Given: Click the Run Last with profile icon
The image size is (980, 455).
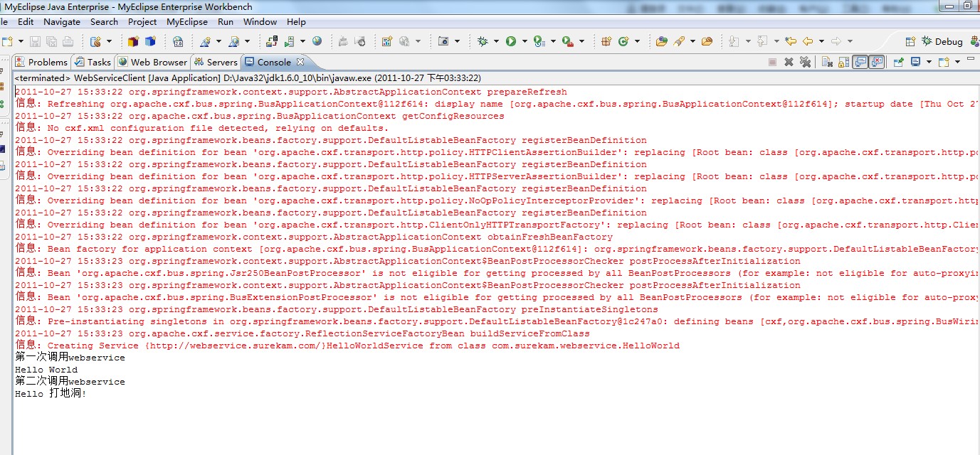Looking at the screenshot, I should [539, 41].
